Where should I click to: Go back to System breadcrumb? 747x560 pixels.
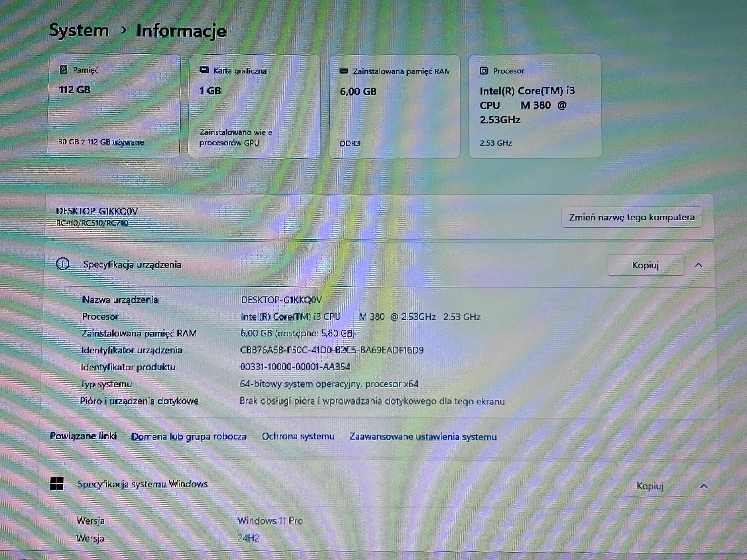click(79, 30)
